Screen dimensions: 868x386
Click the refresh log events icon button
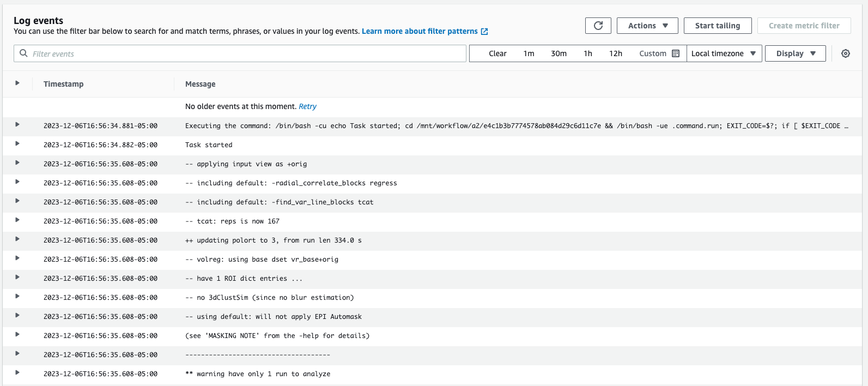tap(598, 26)
